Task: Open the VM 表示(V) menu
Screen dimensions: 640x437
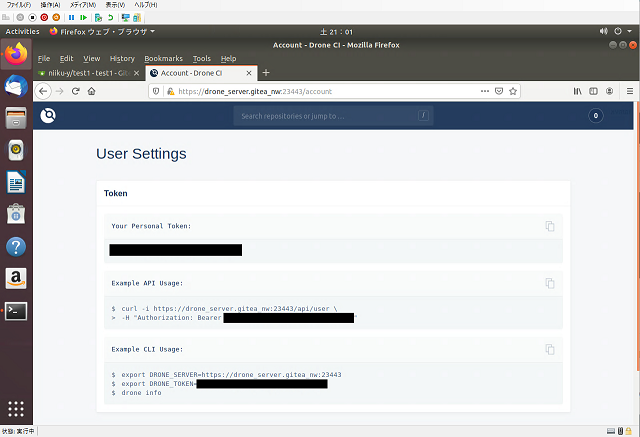Action: [115, 5]
